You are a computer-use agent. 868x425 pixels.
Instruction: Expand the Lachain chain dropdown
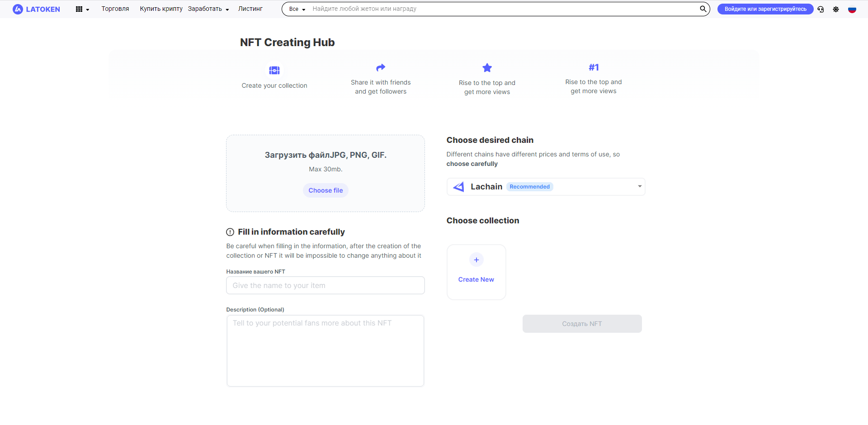[639, 186]
